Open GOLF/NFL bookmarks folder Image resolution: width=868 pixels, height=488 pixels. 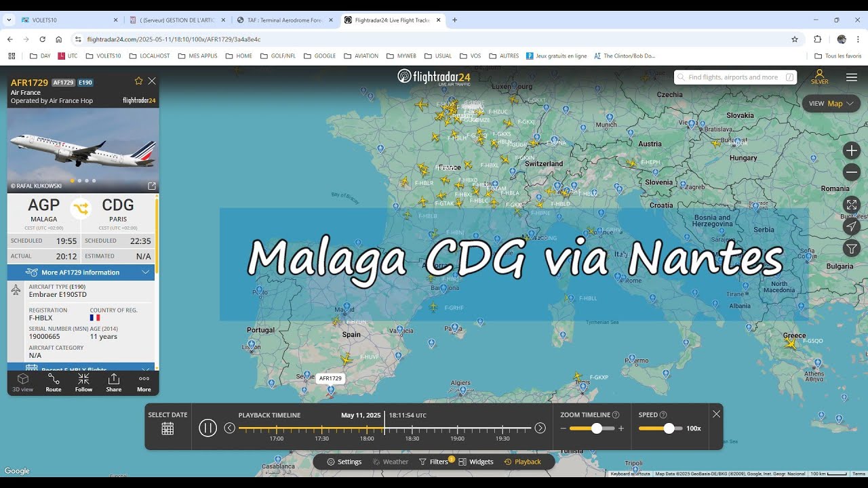277,56
